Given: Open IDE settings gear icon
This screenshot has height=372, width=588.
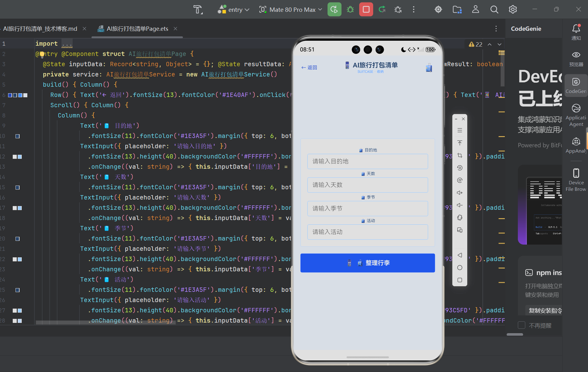Looking at the screenshot, I should point(513,10).
